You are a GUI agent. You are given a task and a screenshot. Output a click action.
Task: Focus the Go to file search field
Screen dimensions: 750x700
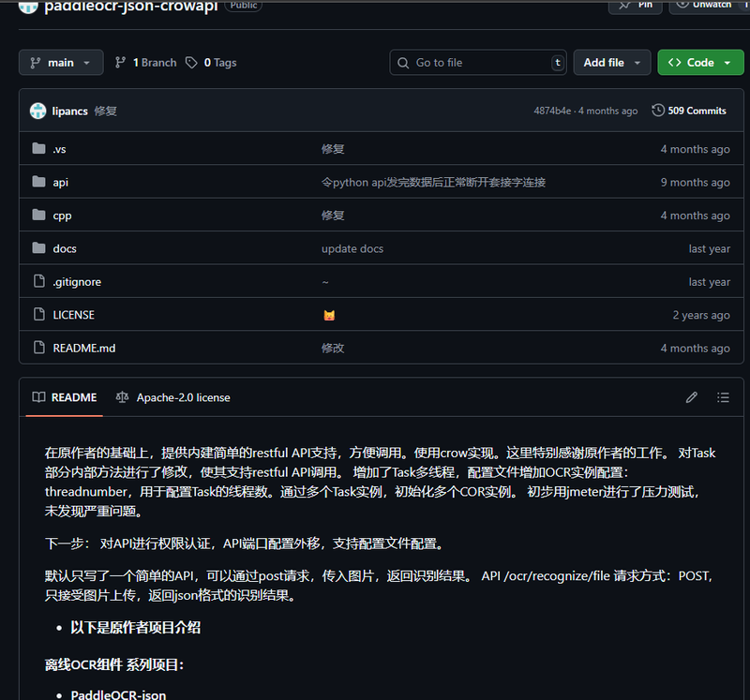pos(478,63)
